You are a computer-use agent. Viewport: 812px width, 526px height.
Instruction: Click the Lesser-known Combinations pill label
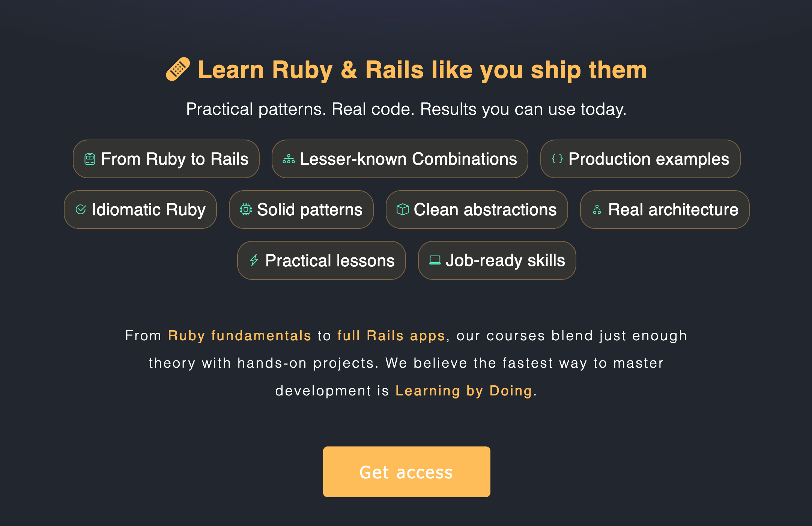pyautogui.click(x=408, y=159)
